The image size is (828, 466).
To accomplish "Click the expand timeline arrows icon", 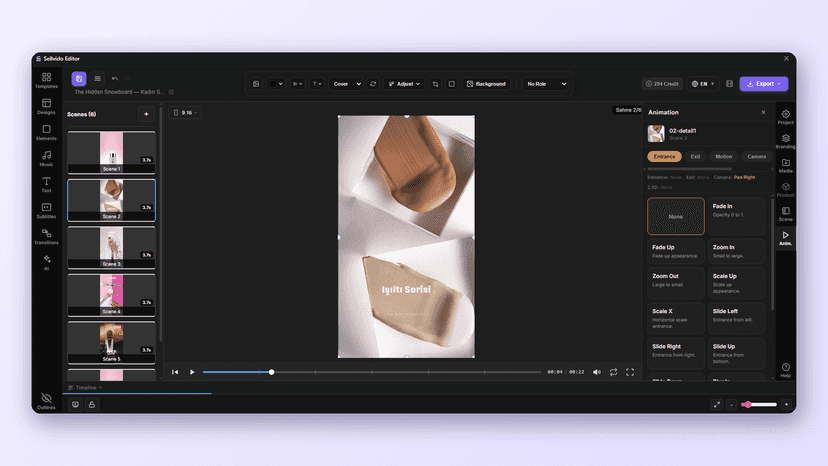I will 717,405.
